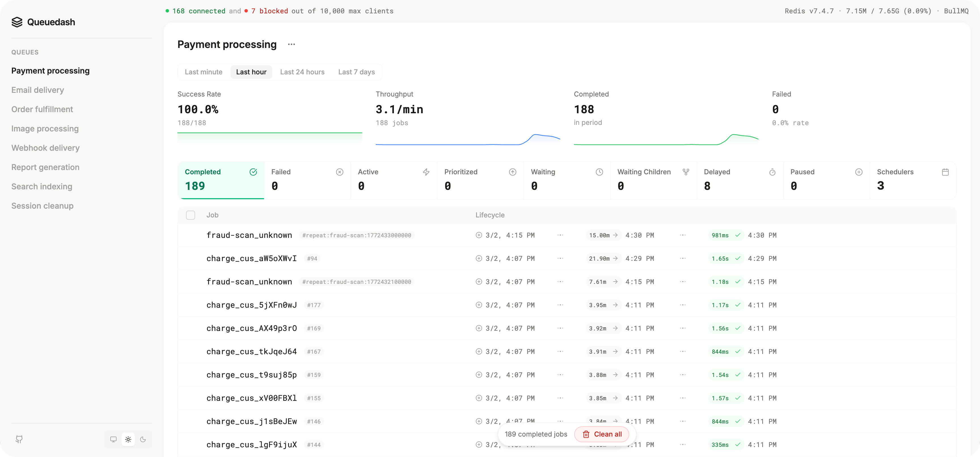
Task: Click the Waiting tab's clock icon
Action: [599, 172]
